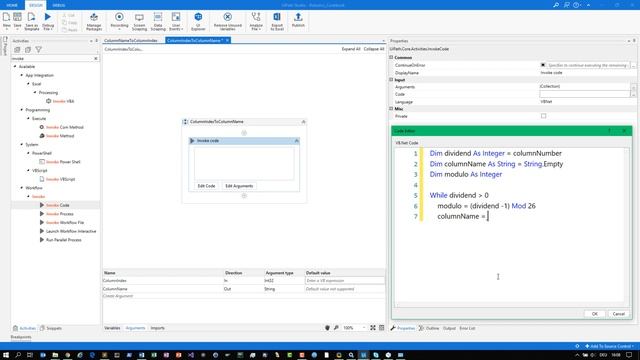Open the Variables tab
Viewport: 640px width, 360px height.
(112, 328)
